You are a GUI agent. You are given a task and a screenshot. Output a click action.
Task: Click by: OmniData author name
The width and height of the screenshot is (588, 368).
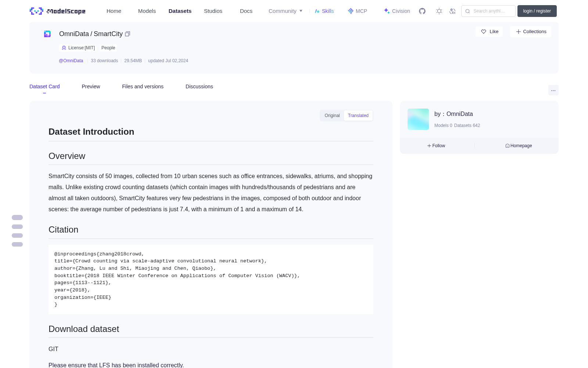tap(453, 114)
